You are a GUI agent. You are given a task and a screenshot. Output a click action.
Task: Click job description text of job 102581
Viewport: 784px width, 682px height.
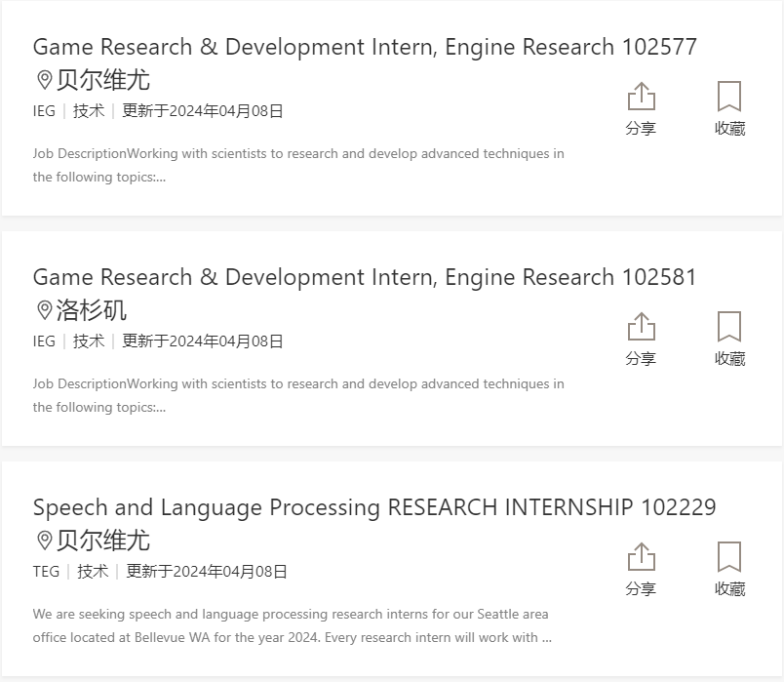[298, 395]
